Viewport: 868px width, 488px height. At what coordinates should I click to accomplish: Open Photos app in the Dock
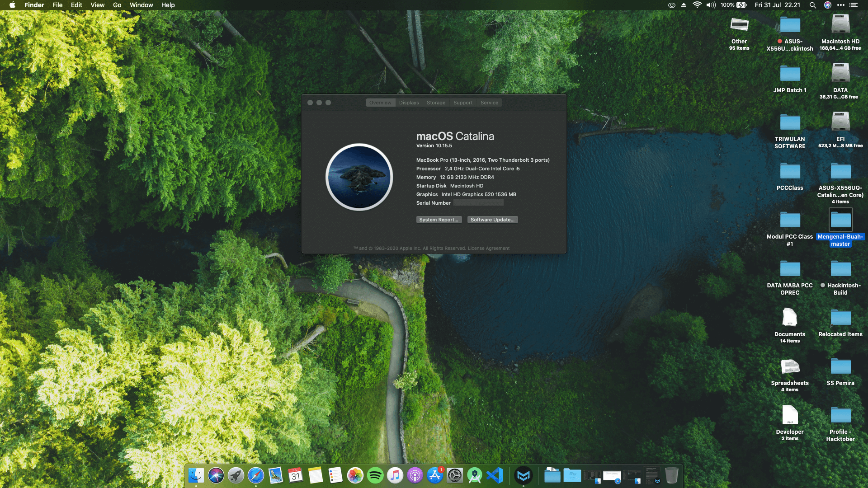pyautogui.click(x=355, y=475)
